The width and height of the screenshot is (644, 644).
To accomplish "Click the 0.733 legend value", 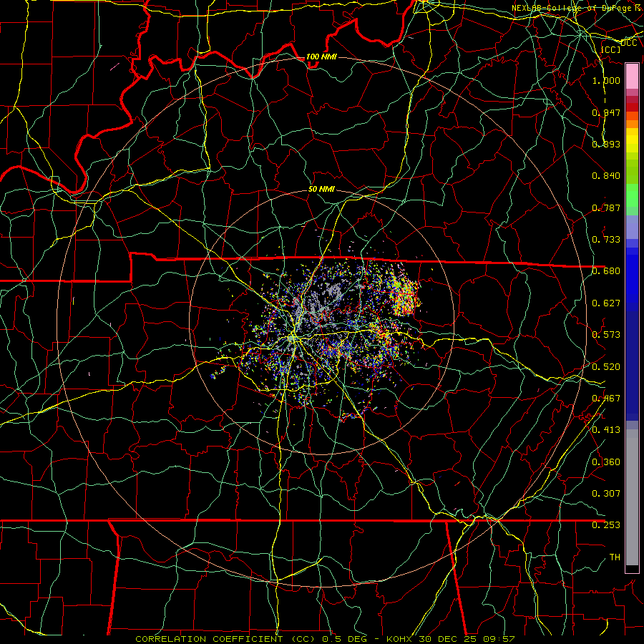I will [x=606, y=240].
